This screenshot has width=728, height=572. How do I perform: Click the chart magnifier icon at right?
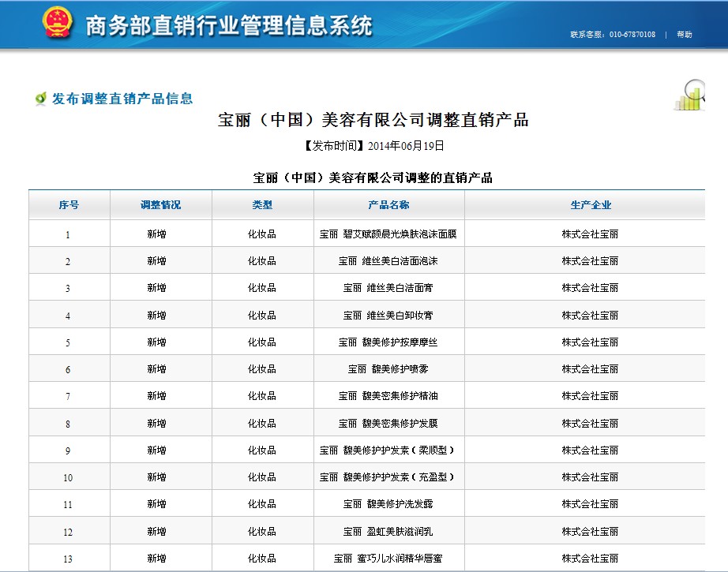coord(690,96)
